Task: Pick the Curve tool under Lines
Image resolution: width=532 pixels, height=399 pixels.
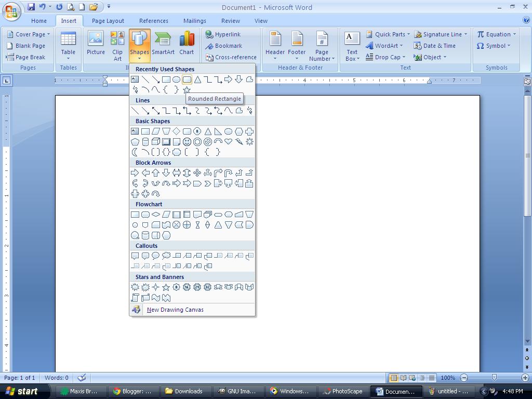Action: click(229, 111)
